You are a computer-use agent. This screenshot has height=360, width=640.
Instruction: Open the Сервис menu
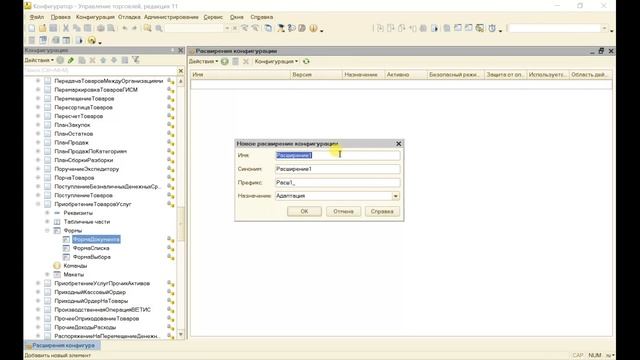pyautogui.click(x=213, y=17)
